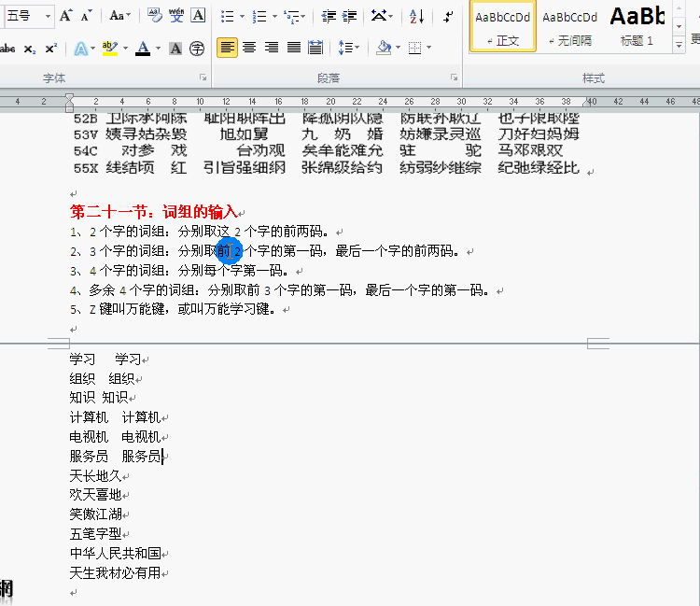Viewport: 700px width, 606px height.
Task: Click the Asian Layout icon
Action: tap(379, 17)
